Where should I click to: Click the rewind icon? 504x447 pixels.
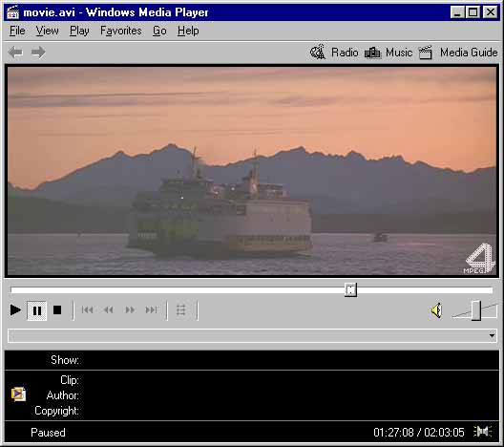click(x=109, y=310)
